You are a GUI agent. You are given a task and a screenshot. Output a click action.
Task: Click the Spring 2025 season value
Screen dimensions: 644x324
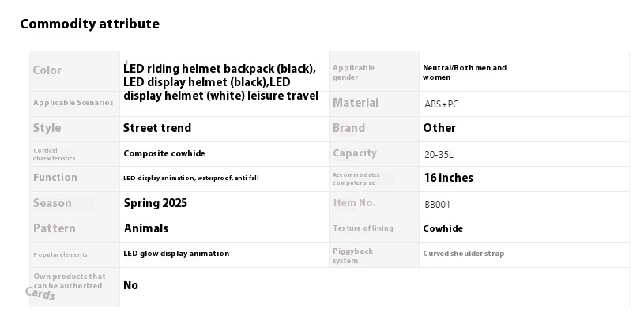[156, 203]
